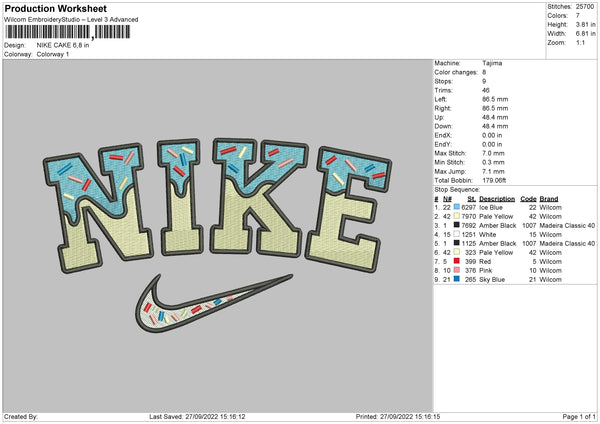Click the Pale Yellow 7970 swatch
Viewport: 600px width, 424px height.
(457, 216)
